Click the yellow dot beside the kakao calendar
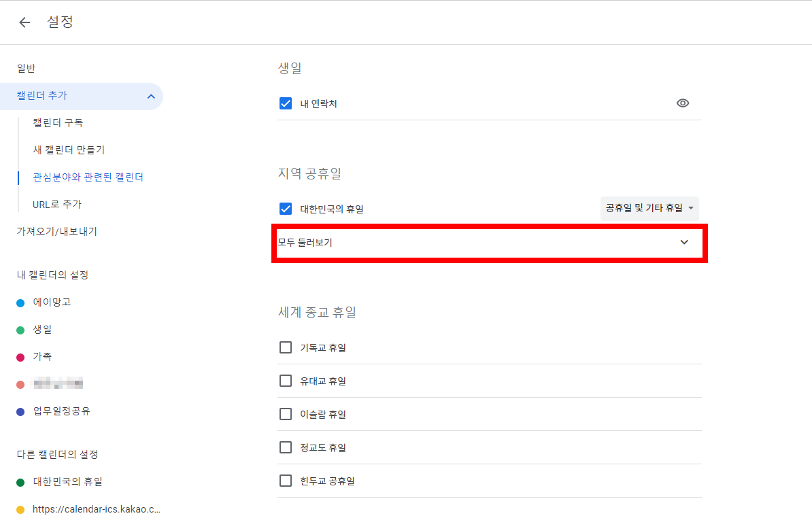Screen dimensions: 812x518 [x=21, y=508]
